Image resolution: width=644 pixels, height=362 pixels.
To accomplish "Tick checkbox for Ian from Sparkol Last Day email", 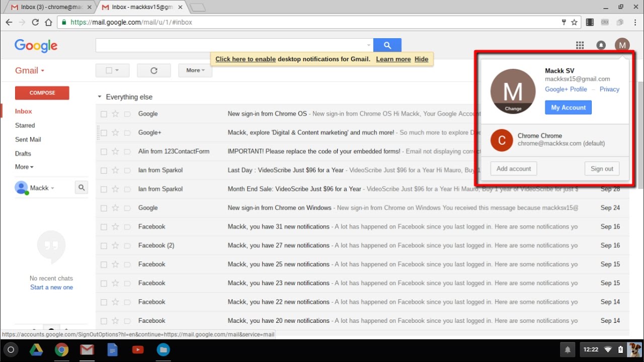I will point(104,170).
